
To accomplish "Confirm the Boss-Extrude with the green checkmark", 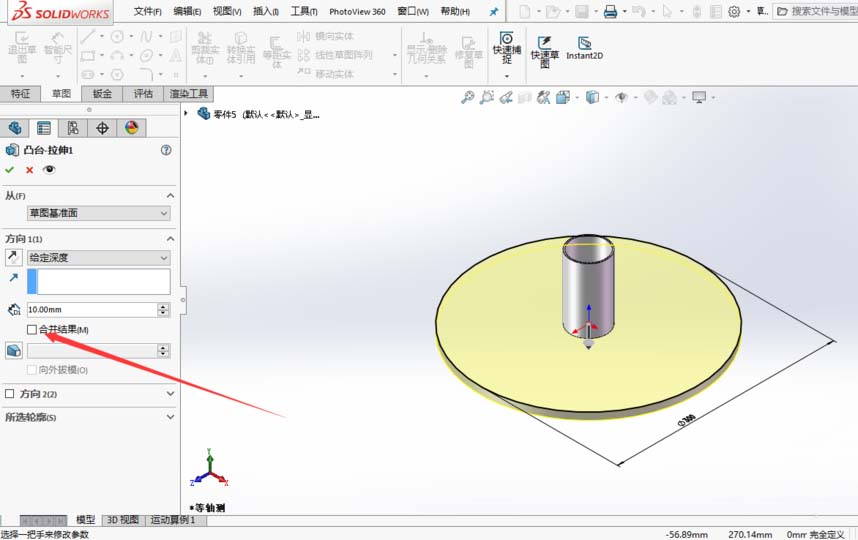I will point(9,170).
